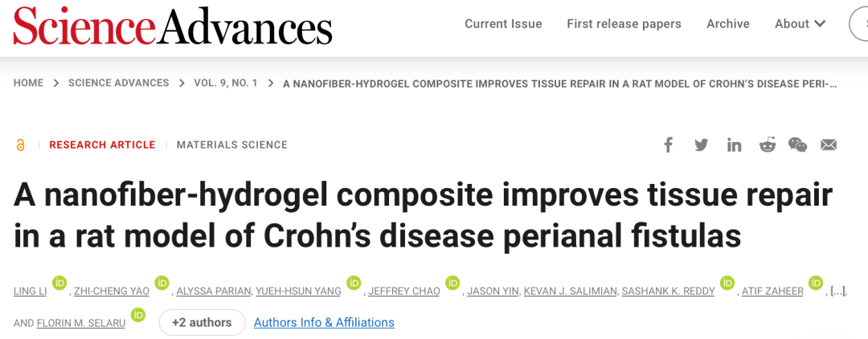Expand hidden authors via [...] ellipsis
This screenshot has width=868, height=339.
coord(836,291)
